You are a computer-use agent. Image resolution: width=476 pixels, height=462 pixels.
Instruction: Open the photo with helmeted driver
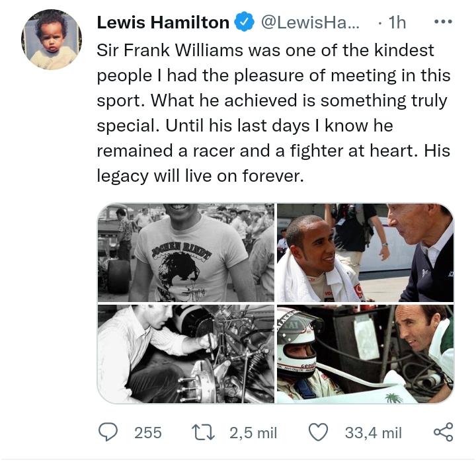click(x=365, y=354)
